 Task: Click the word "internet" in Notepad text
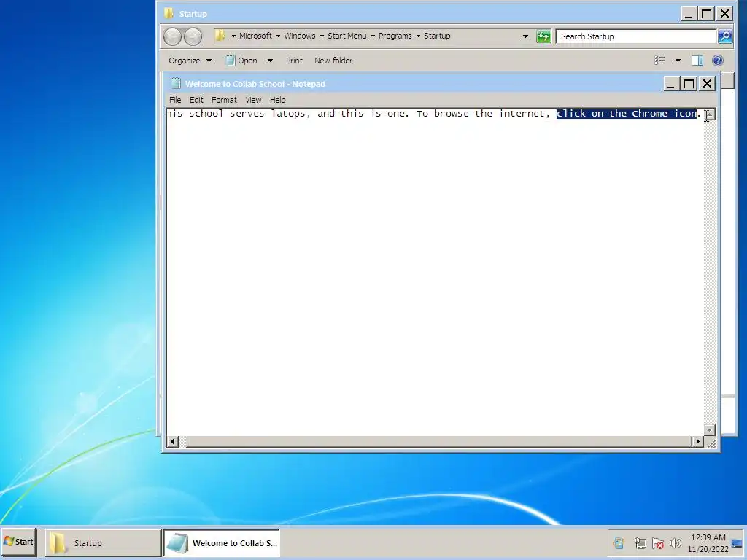522,114
